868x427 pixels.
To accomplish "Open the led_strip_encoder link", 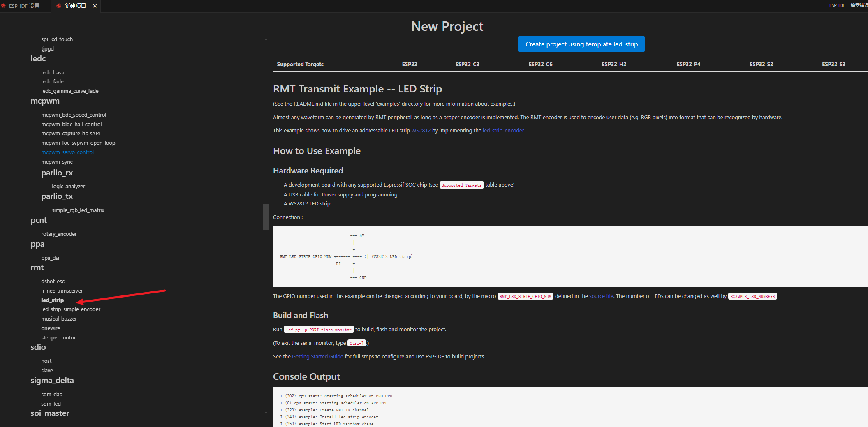I will pos(503,131).
